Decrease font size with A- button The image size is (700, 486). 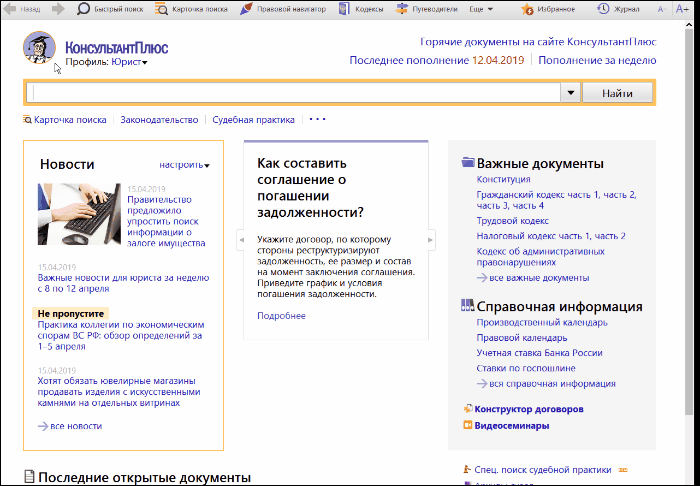(662, 9)
